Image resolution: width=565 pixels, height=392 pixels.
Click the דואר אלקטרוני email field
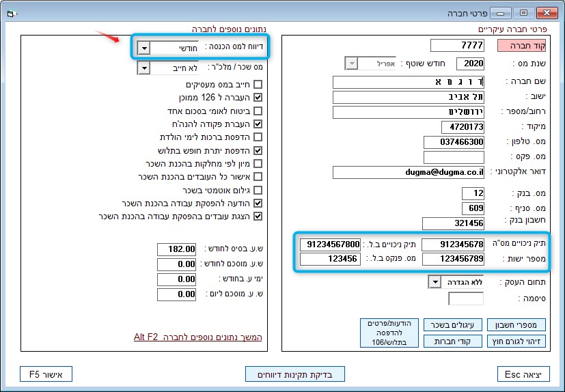pyautogui.click(x=409, y=172)
